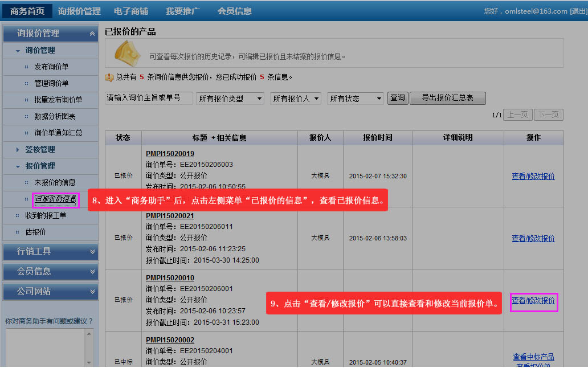Select 未报价的信息 in the sidebar
The height and width of the screenshot is (368, 588).
point(55,182)
